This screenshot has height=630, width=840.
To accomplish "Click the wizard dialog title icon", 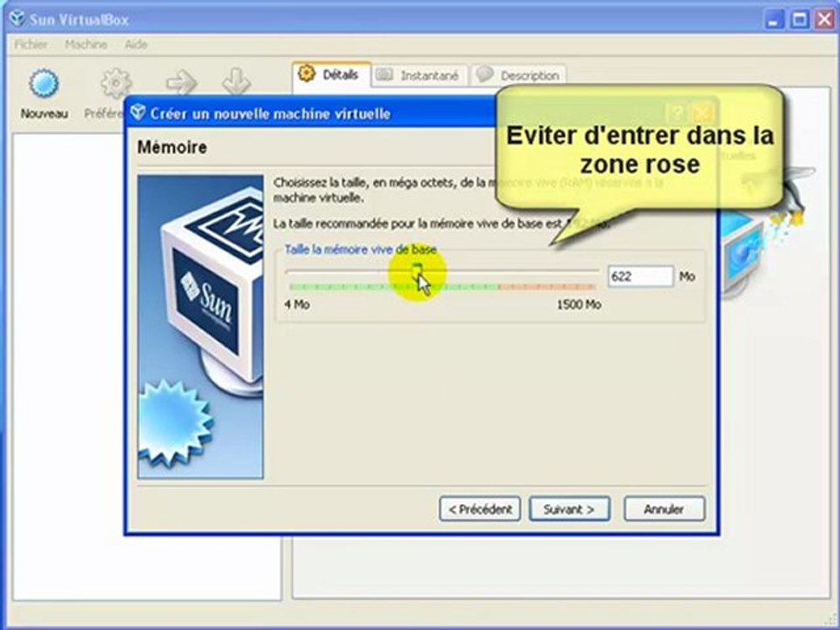I will coord(138,112).
